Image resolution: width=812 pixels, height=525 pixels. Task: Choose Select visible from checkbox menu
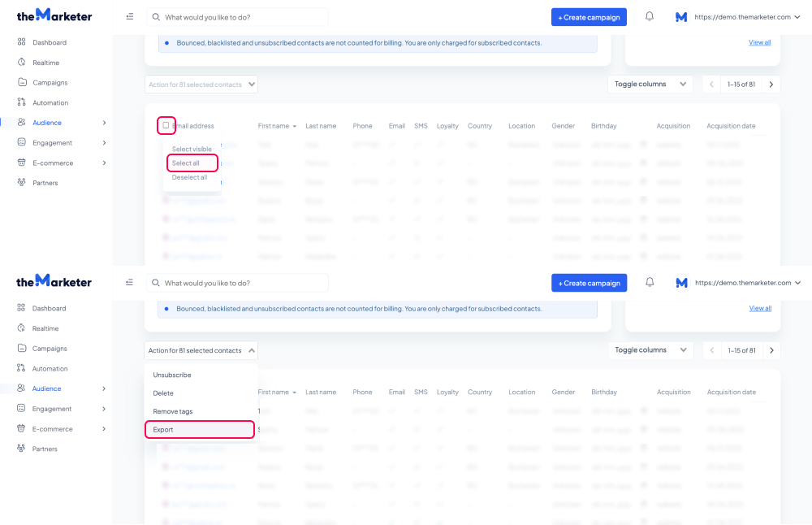tap(192, 149)
